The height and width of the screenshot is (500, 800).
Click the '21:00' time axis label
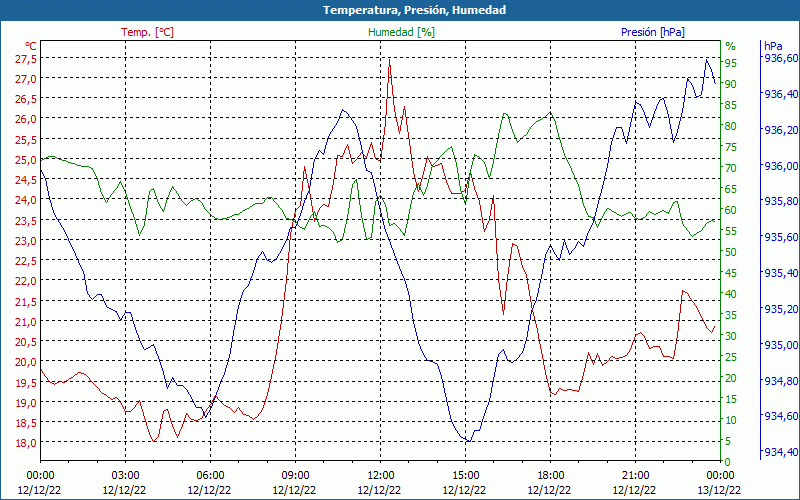[635, 476]
